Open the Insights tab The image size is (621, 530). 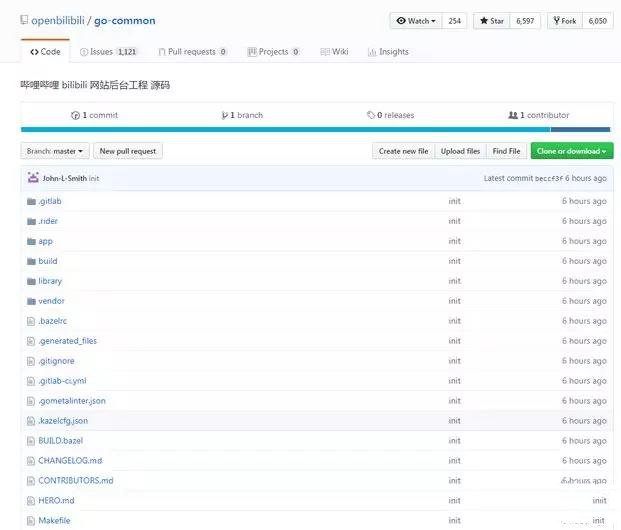click(x=388, y=52)
